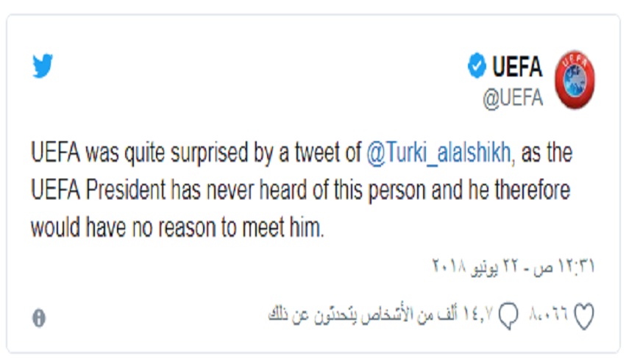Click the Twitter bird logo

[43, 67]
